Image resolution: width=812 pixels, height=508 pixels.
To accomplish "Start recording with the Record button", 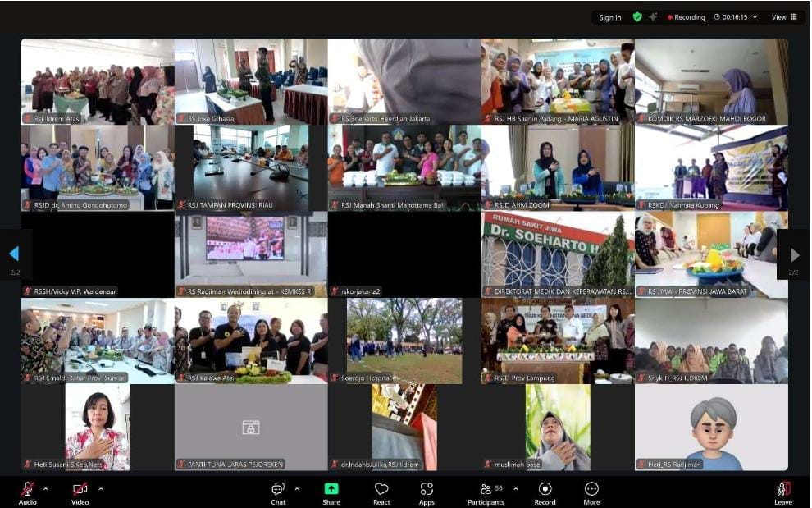I will pos(545,489).
